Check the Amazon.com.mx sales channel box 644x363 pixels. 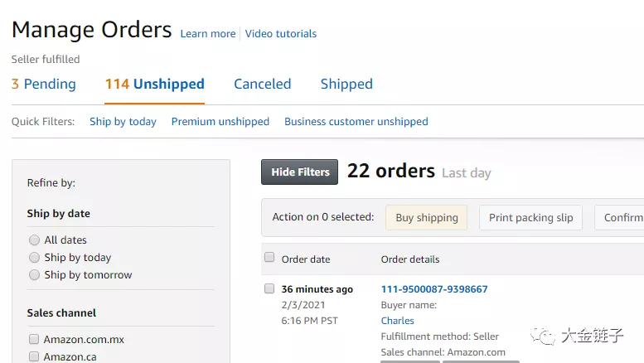(34, 340)
